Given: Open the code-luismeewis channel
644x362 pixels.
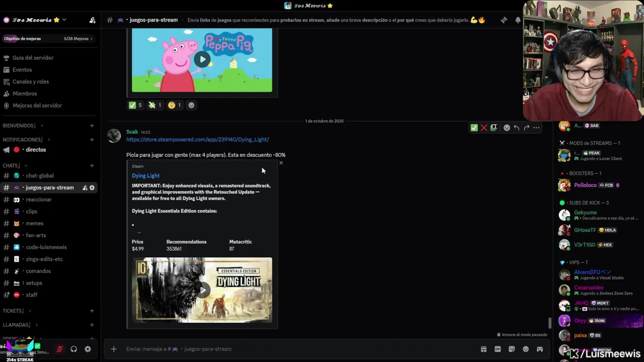Looking at the screenshot, I should point(49,247).
